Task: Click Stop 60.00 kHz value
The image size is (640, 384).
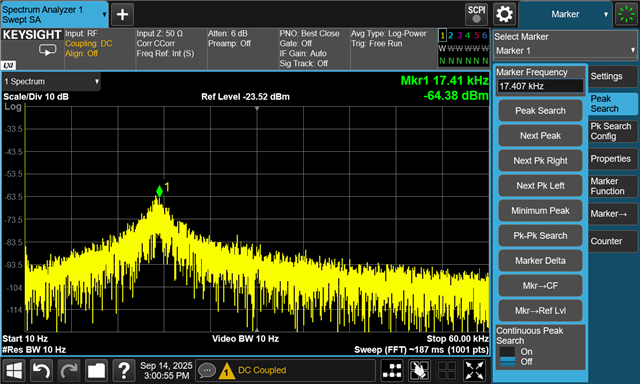Action: (x=458, y=339)
